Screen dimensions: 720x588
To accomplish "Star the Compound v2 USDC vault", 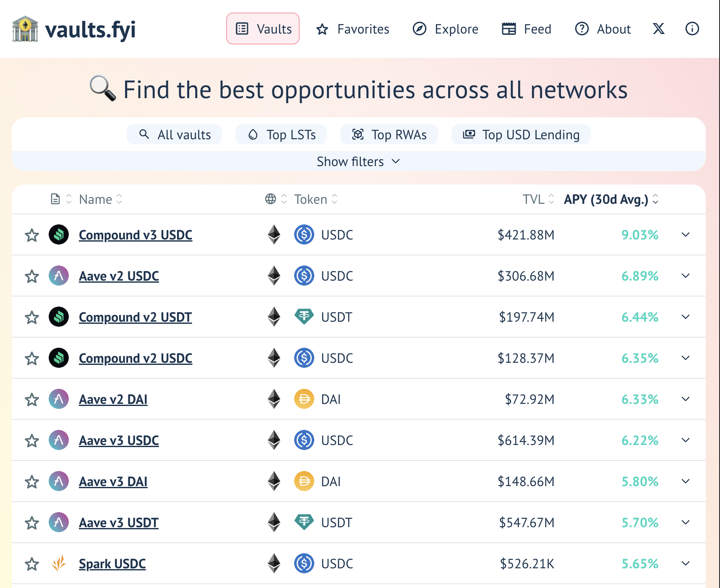I will click(32, 359).
